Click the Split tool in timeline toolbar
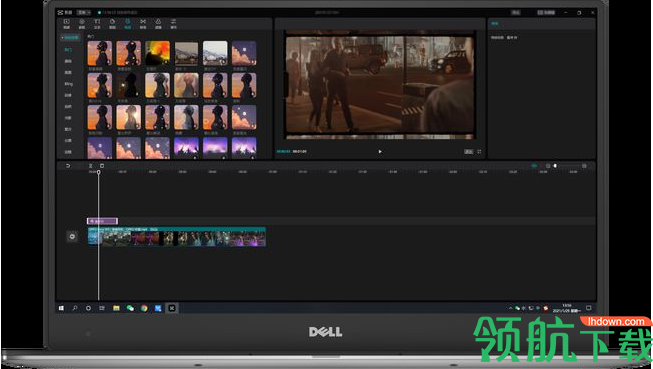Screen dimensions: 653x369 90,166
